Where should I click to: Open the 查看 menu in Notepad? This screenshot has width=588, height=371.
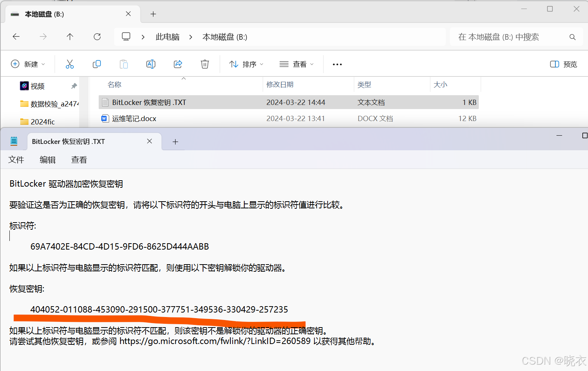point(79,160)
